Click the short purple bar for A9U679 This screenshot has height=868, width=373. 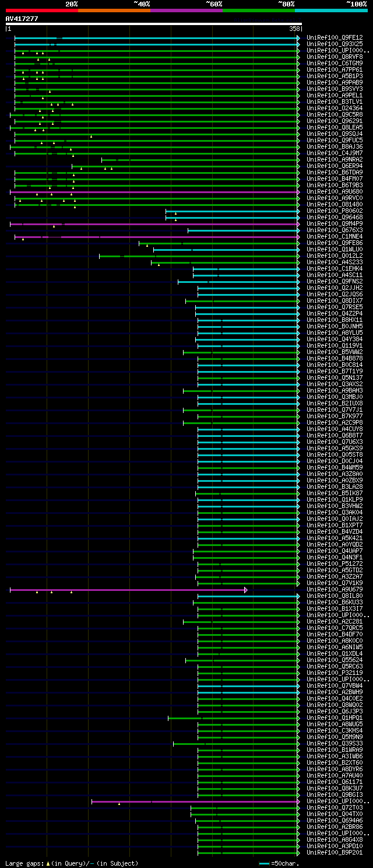[128, 589]
